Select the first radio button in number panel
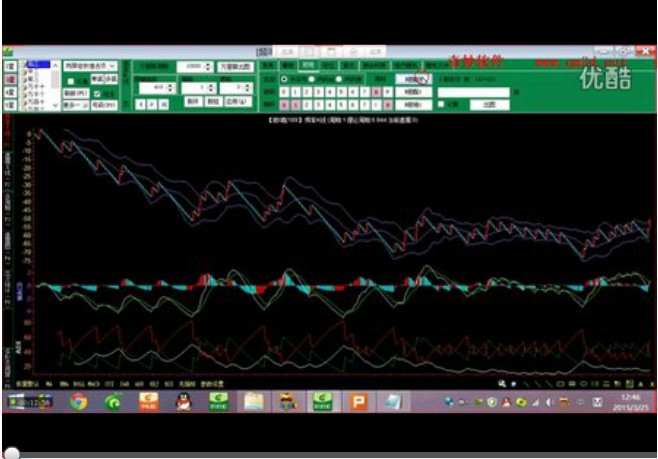The height and width of the screenshot is (459, 658). (x=283, y=78)
